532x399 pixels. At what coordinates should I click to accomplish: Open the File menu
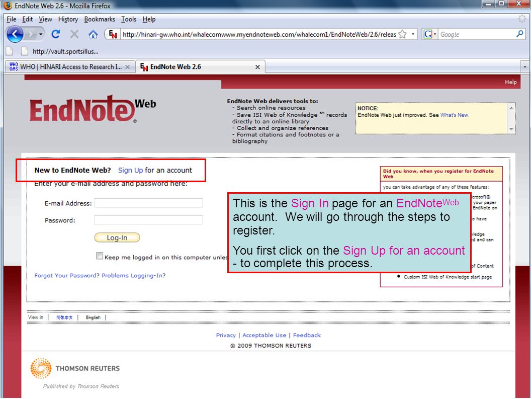(x=11, y=19)
